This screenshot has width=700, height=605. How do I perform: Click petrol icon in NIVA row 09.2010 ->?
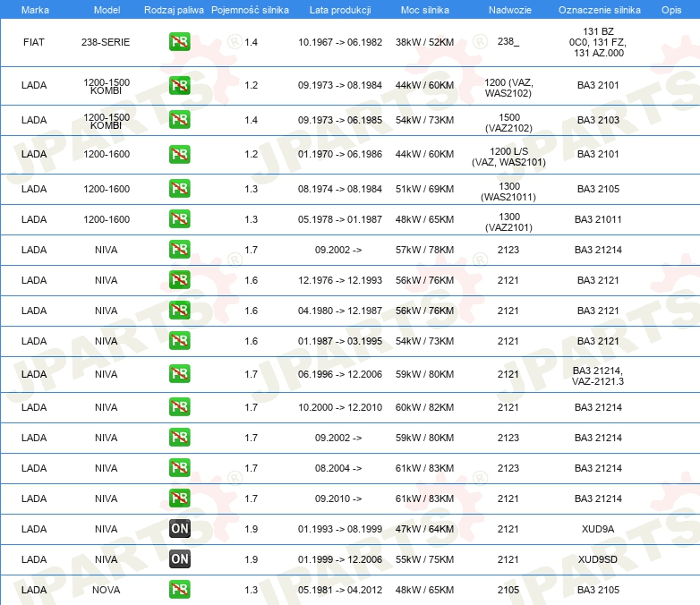[x=179, y=498]
